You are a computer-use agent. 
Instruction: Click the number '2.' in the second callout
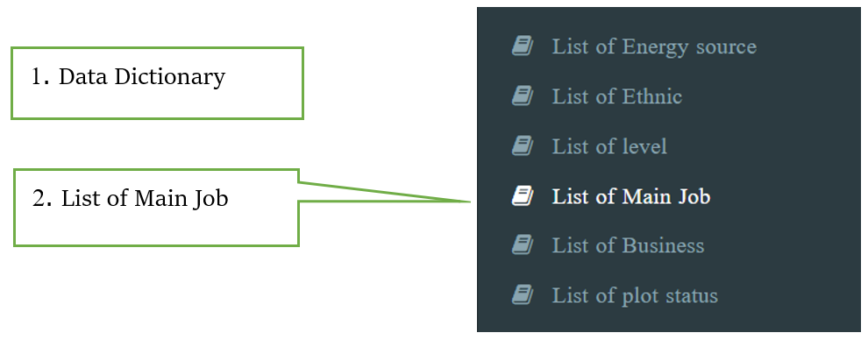click(x=43, y=198)
